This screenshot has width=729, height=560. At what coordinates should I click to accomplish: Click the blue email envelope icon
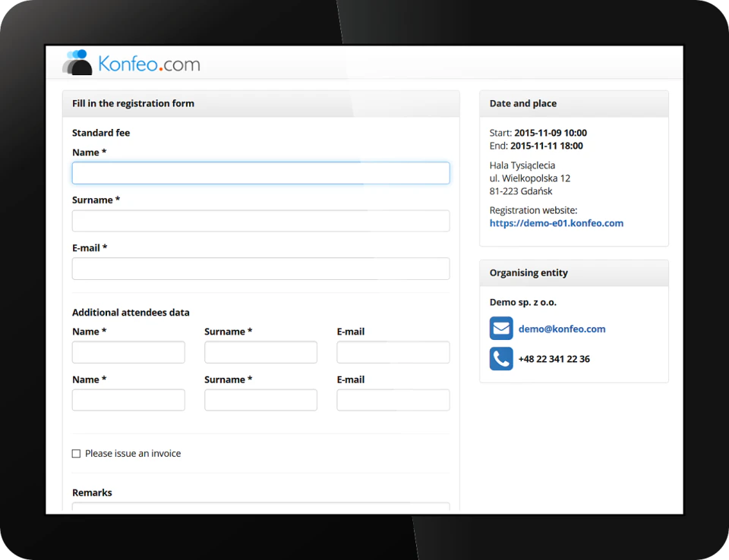(500, 328)
